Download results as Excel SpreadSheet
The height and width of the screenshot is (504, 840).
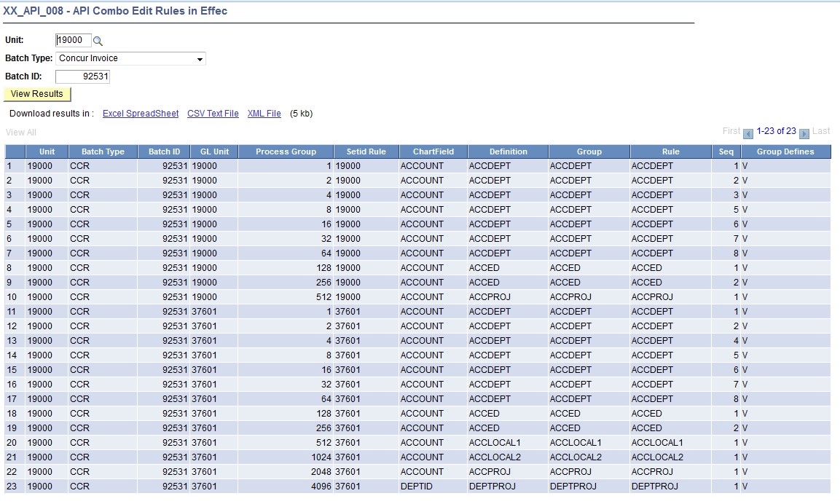140,113
